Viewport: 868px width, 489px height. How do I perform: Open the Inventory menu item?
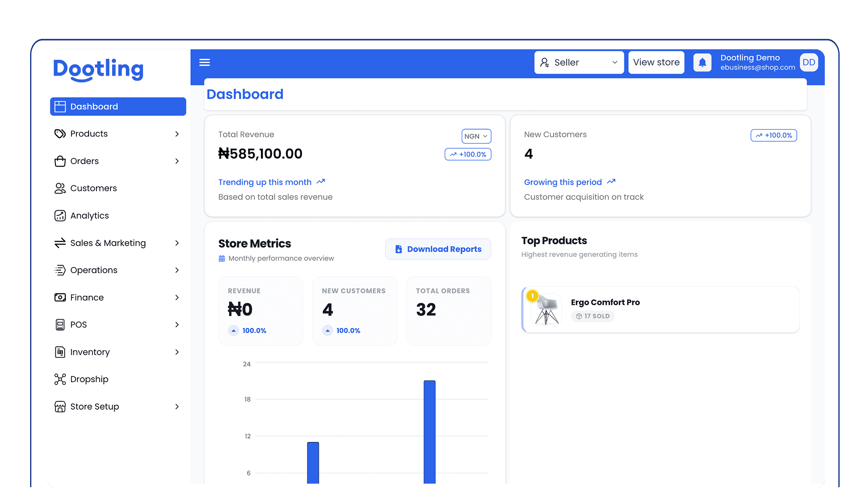click(x=90, y=352)
